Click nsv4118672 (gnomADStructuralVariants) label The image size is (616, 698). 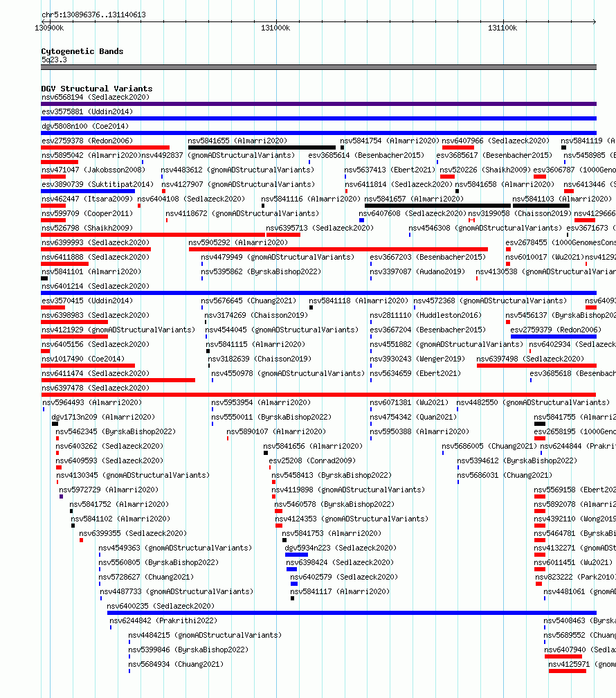pos(242,214)
